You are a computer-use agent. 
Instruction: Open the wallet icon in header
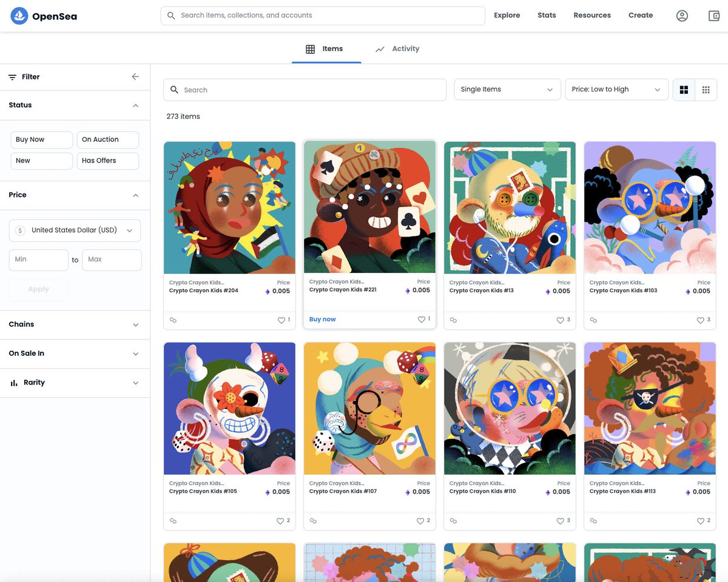click(714, 16)
